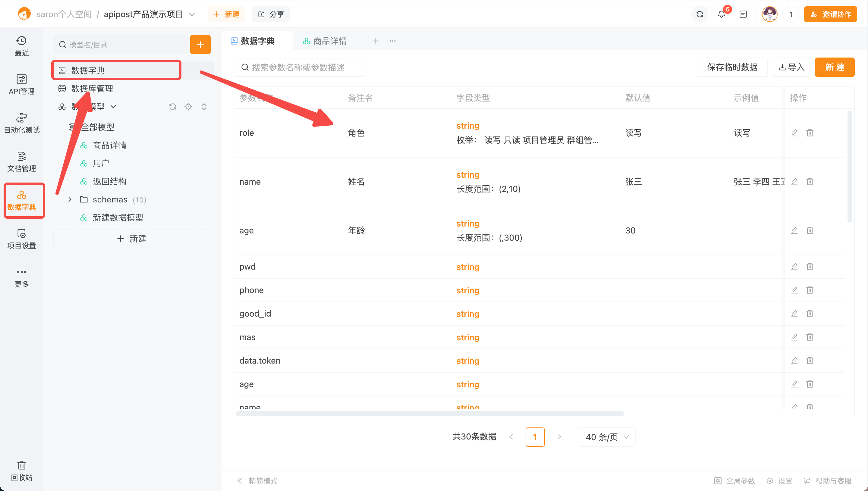868x491 pixels.
Task: Click the top bar 新建 button
Action: [x=226, y=14]
